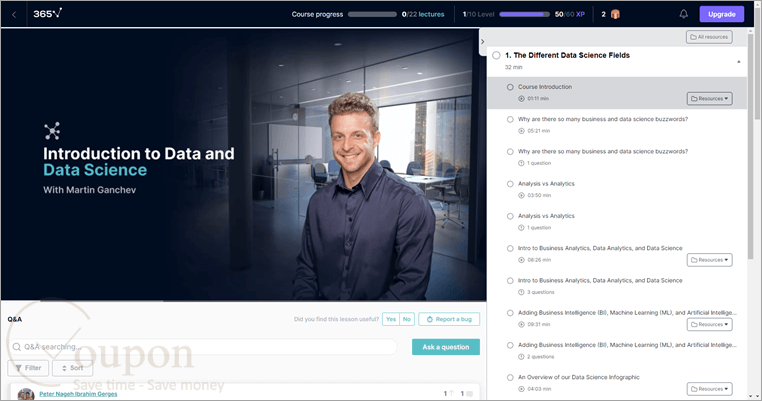Image resolution: width=762 pixels, height=401 pixels.
Task: Open Why are there so many buzzwords video
Action: [603, 119]
